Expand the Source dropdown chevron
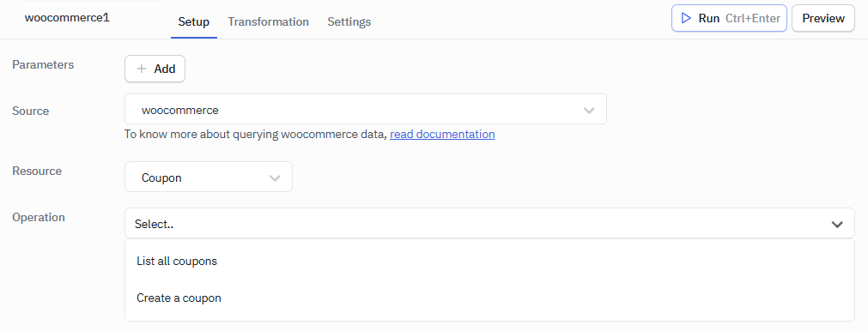This screenshot has width=868, height=331. [x=589, y=110]
